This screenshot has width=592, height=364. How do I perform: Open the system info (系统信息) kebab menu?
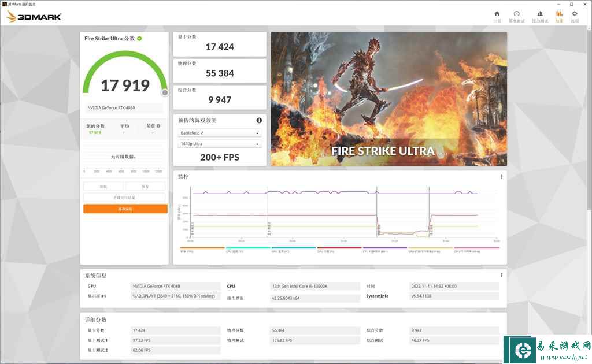(501, 276)
